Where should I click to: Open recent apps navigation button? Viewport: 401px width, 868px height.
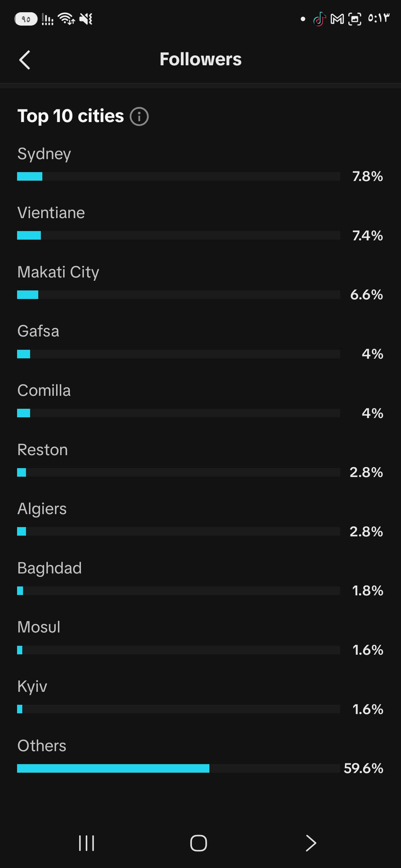pos(87,843)
